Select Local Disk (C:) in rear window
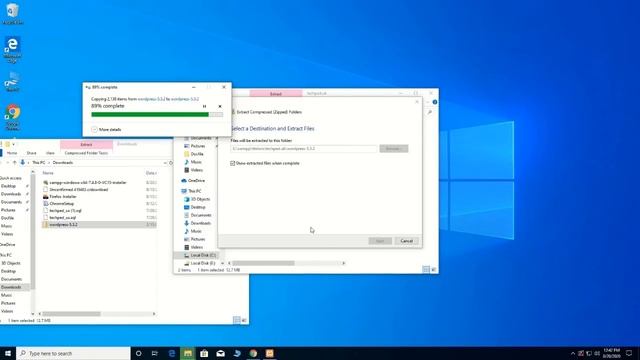The width and height of the screenshot is (640, 360). pos(199,255)
